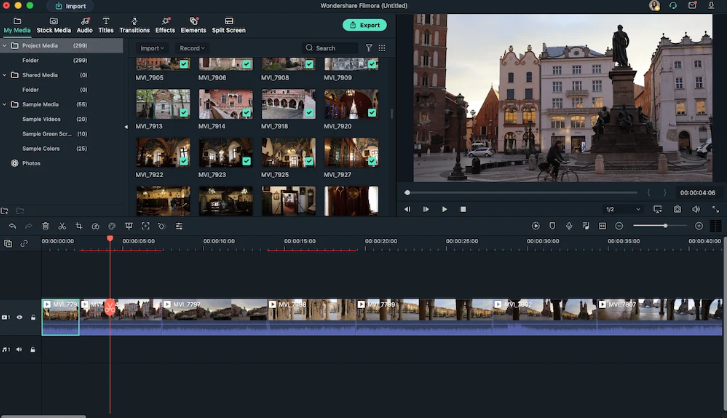Image resolution: width=727 pixels, height=418 pixels.
Task: Click the checkmark on MVI_7914 thumbnail
Action: pos(247,113)
